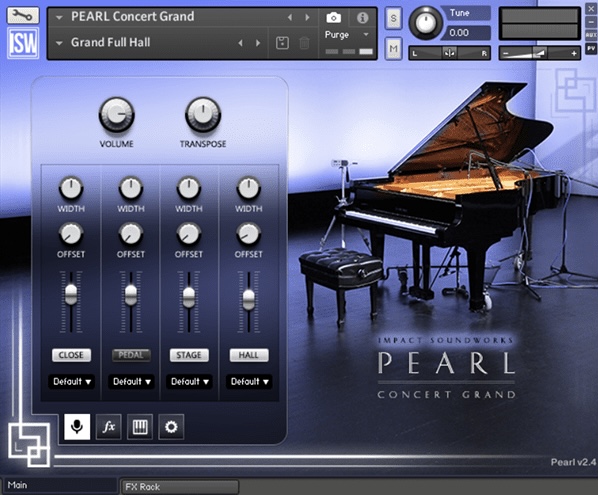Click the STAGE channel WIDTH knob

pos(188,188)
